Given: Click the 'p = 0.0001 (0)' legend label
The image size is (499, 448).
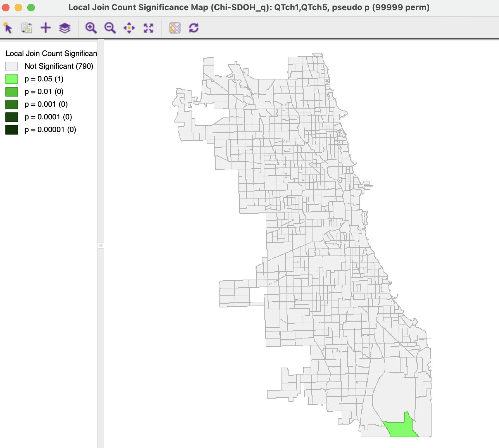Looking at the screenshot, I should coord(48,117).
